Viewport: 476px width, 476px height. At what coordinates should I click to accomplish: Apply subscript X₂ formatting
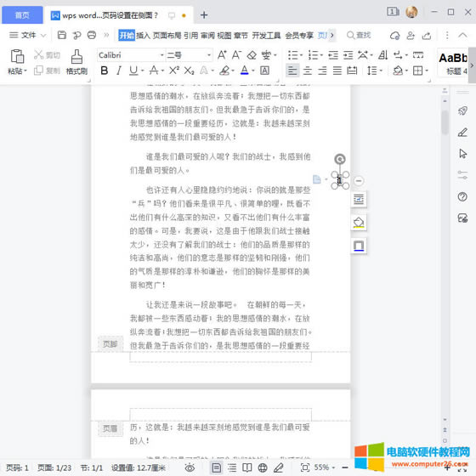pos(189,71)
